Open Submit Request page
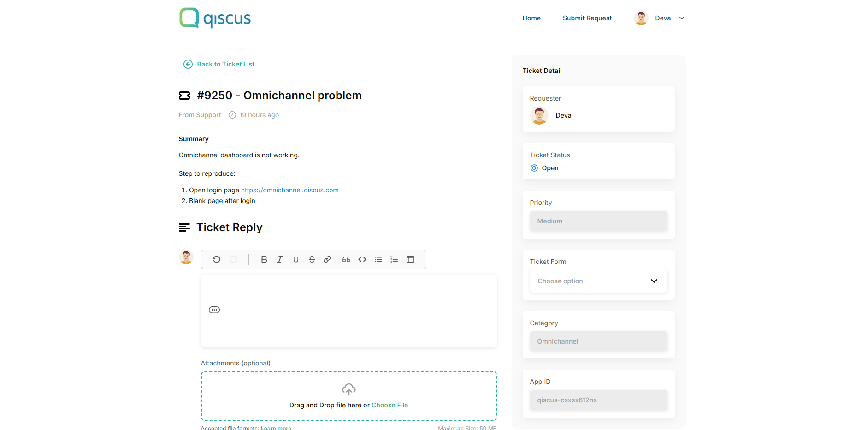This screenshot has width=868, height=430. coord(587,18)
